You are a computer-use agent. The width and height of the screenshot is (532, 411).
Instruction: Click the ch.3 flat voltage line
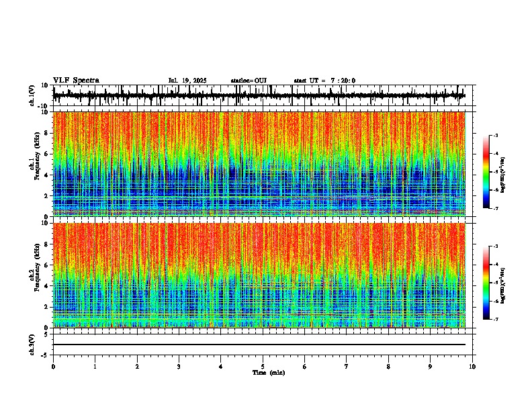click(x=259, y=345)
